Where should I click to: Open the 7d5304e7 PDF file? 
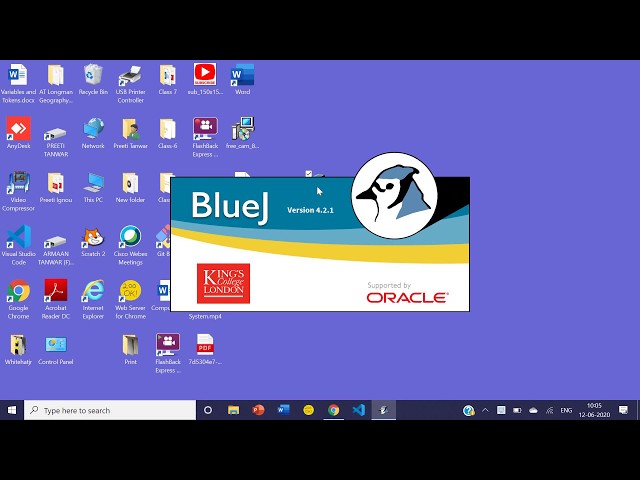pos(205,349)
